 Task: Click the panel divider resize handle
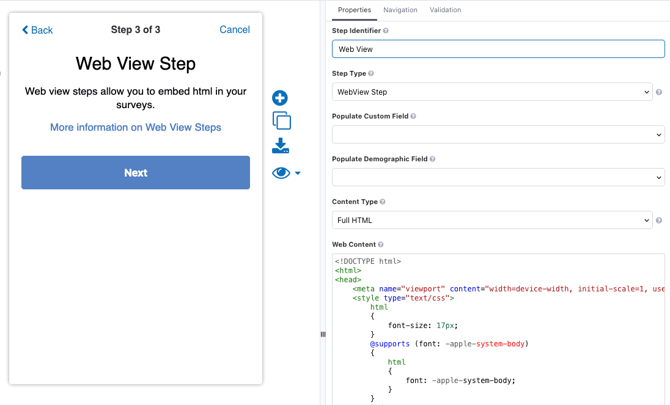click(323, 334)
